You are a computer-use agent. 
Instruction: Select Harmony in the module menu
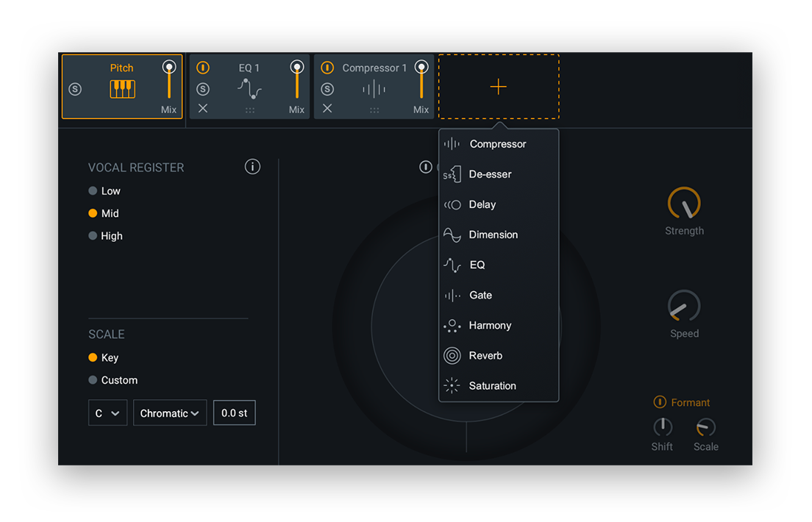tap(490, 326)
